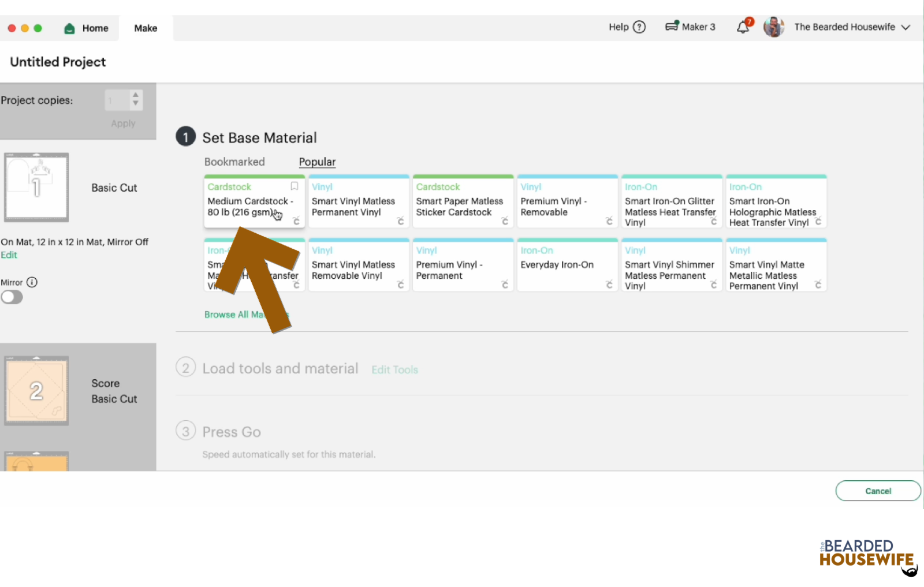
Task: Click the Cancel button
Action: tap(878, 491)
